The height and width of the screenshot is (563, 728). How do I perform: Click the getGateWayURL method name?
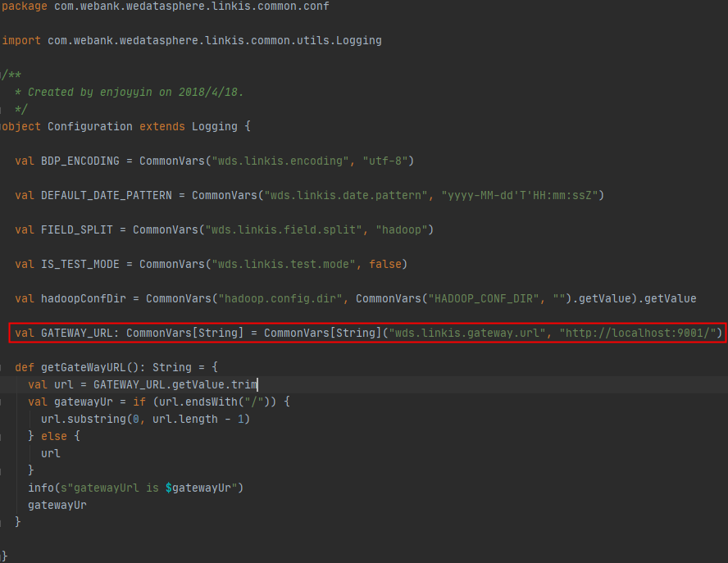point(84,367)
